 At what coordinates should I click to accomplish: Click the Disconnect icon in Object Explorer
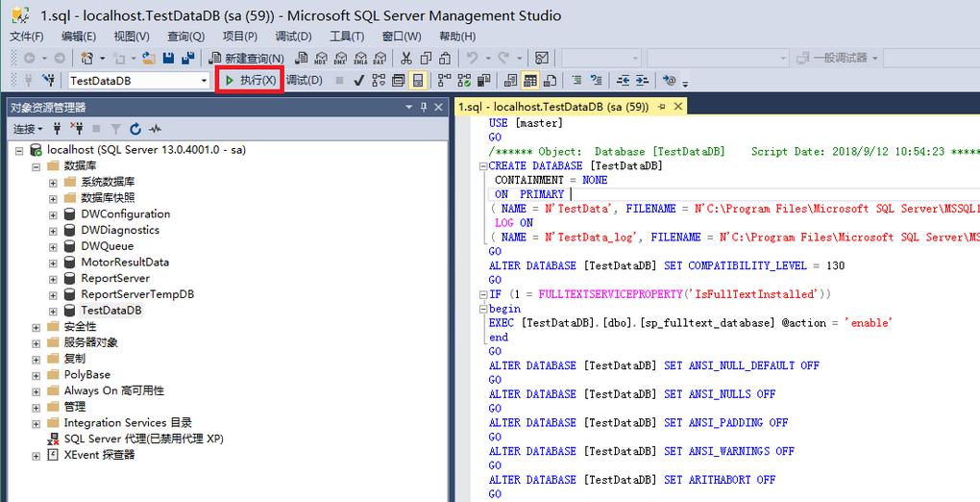[77, 128]
